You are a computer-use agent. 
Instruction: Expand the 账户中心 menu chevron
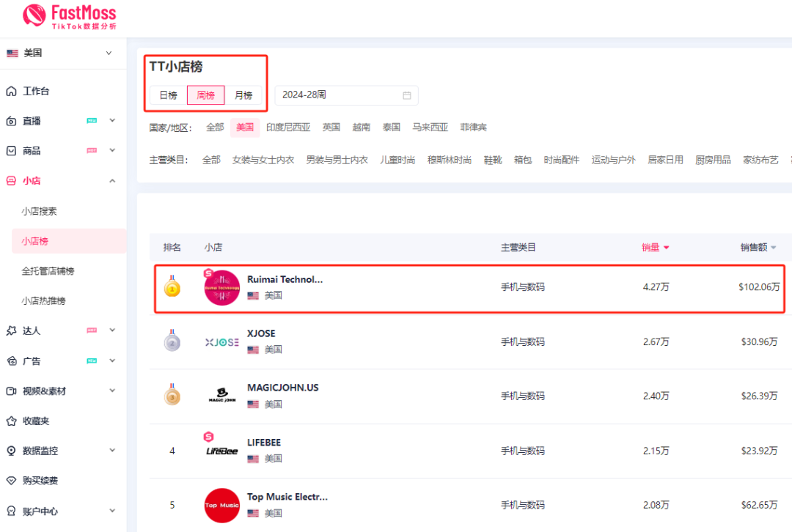click(112, 510)
